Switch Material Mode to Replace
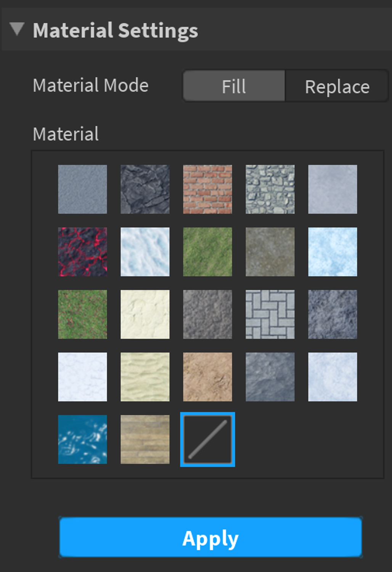This screenshot has width=392, height=572. click(x=337, y=86)
